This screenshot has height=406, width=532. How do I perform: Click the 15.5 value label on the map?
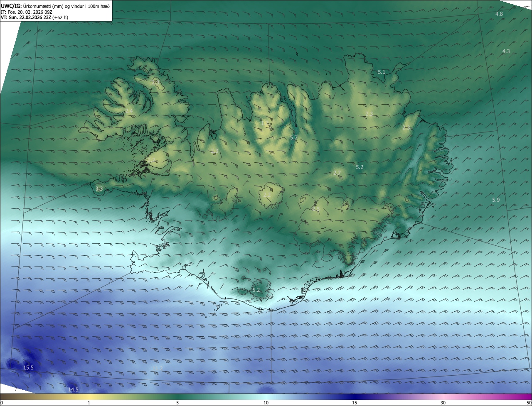[28, 367]
